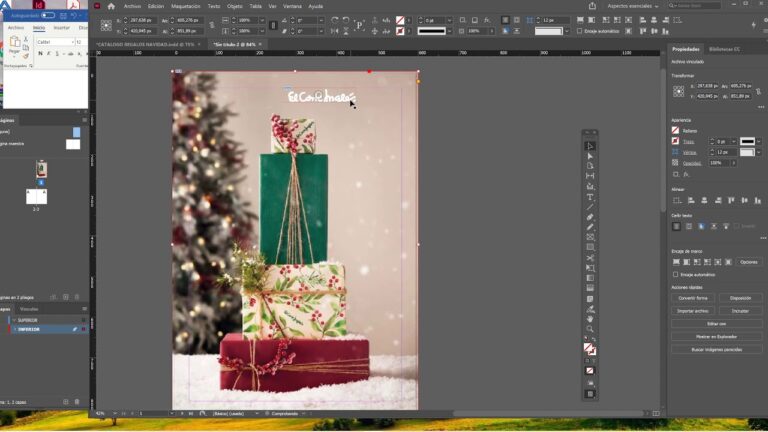Enable Encaje automático checkbox in Properties panel

[x=676, y=274]
